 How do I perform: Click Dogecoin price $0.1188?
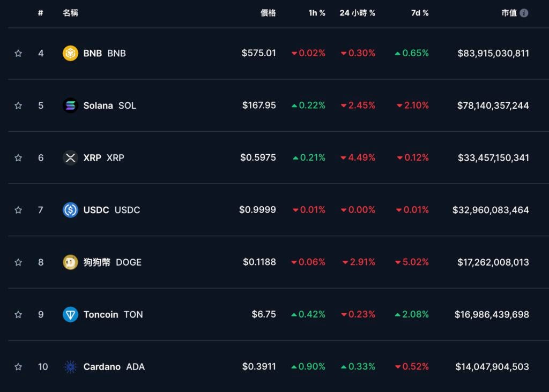(259, 262)
